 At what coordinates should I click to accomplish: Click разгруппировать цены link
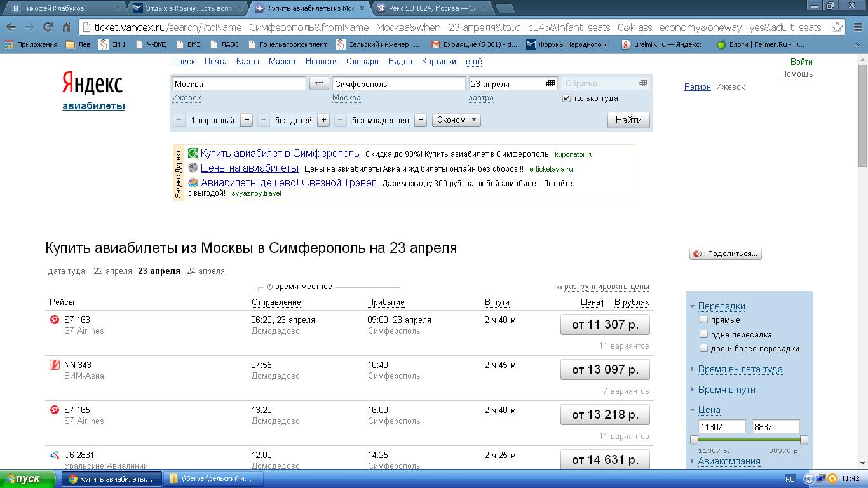tap(607, 287)
